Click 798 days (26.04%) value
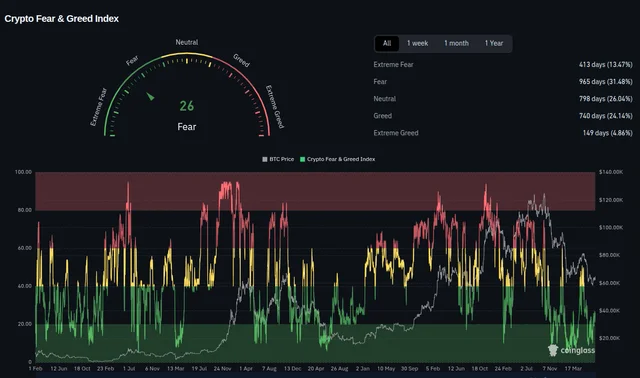The width and height of the screenshot is (640, 378). (606, 99)
